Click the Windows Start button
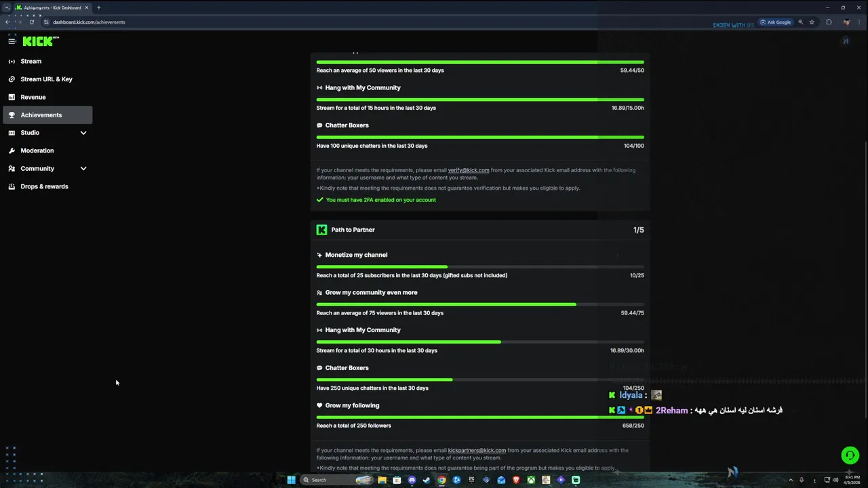 tap(291, 480)
